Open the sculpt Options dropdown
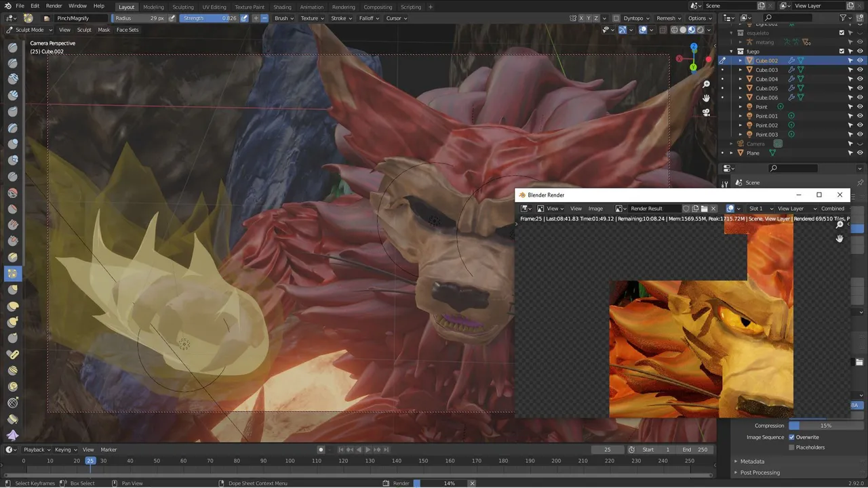 699,18
